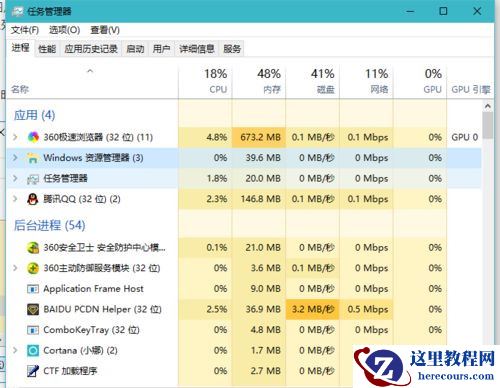Image resolution: width=500 pixels, height=388 pixels.
Task: Expand the Cortana (小娜) process group
Action: point(15,350)
